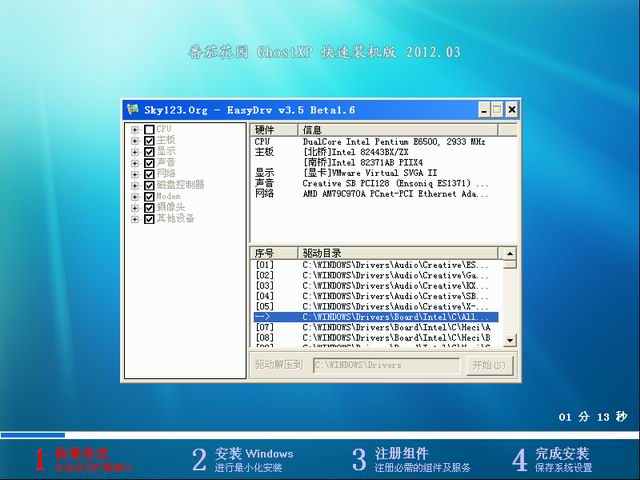Click the installation progress bar
Viewport: 640px width, 480px height.
pos(320,435)
